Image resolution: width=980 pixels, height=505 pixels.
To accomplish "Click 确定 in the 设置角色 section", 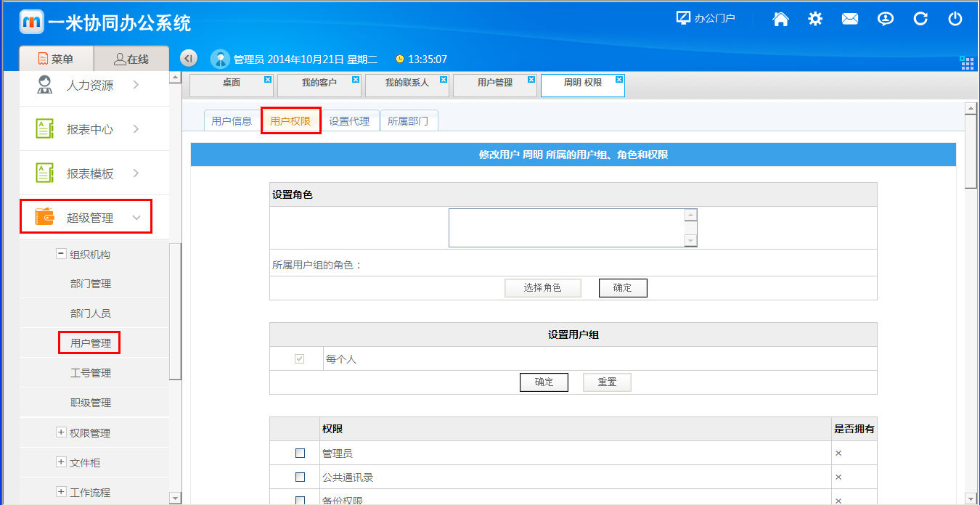I will pos(623,287).
